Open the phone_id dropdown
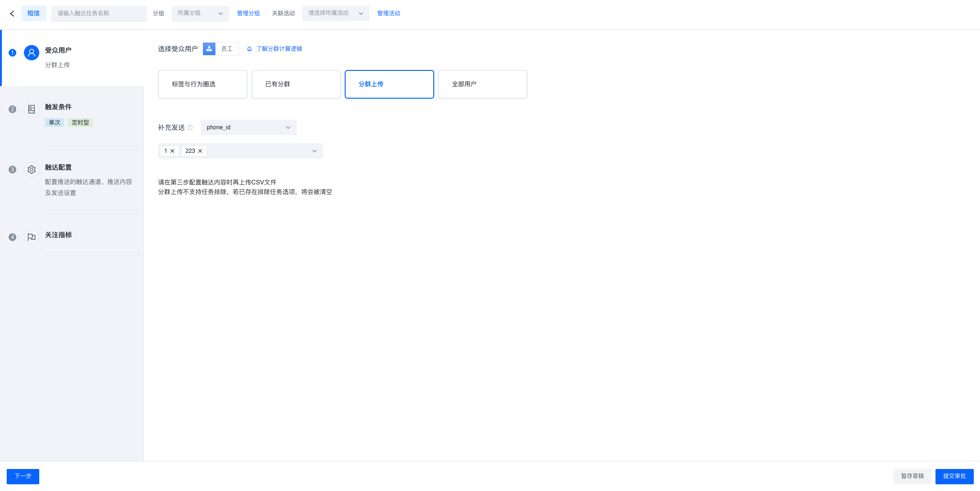Screen dimensions: 980x491 248,127
